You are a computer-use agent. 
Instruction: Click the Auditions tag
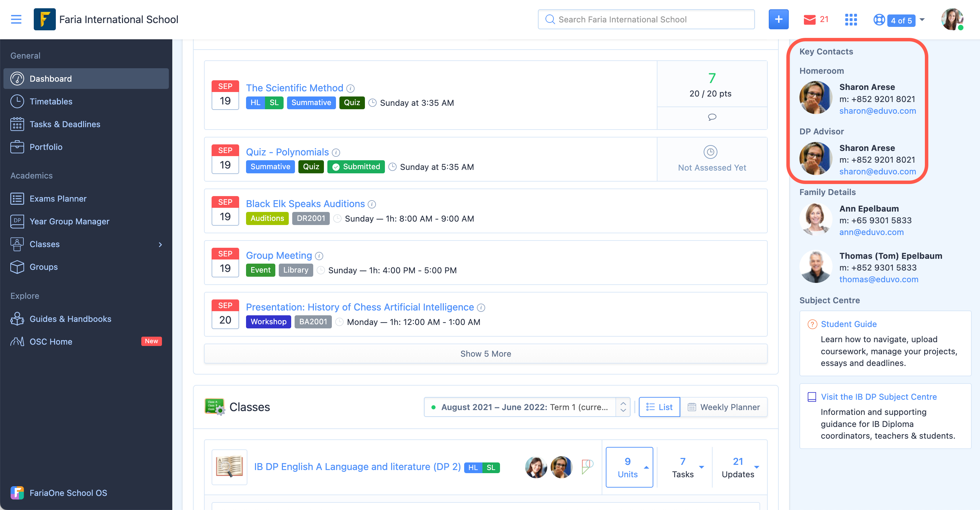point(267,219)
